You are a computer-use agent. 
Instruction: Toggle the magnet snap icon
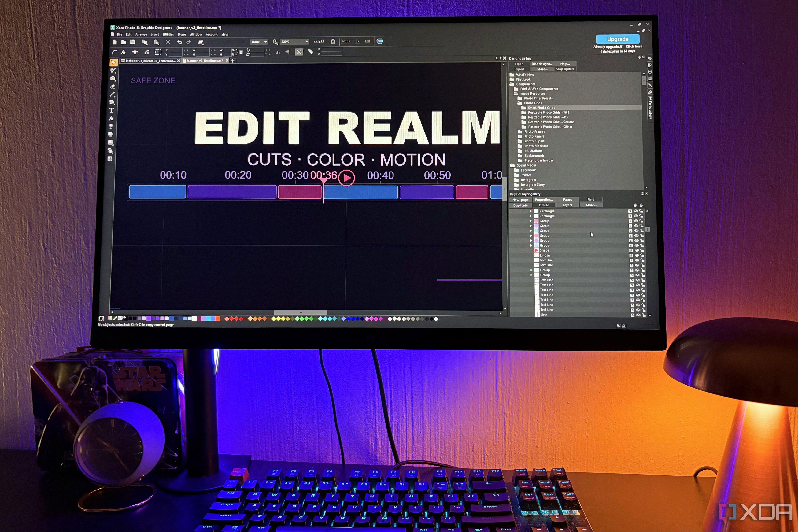coord(333,41)
